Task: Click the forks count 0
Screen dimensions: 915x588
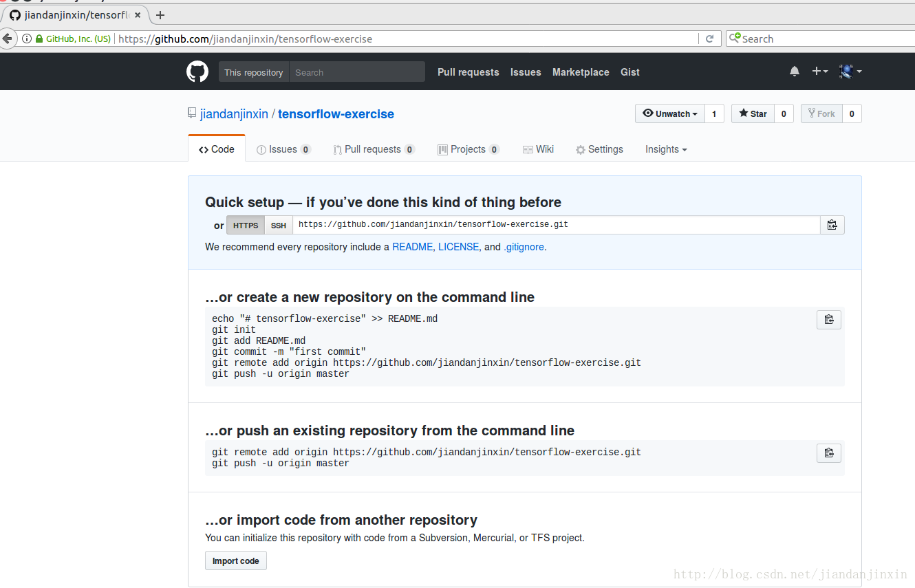Action: [x=852, y=113]
